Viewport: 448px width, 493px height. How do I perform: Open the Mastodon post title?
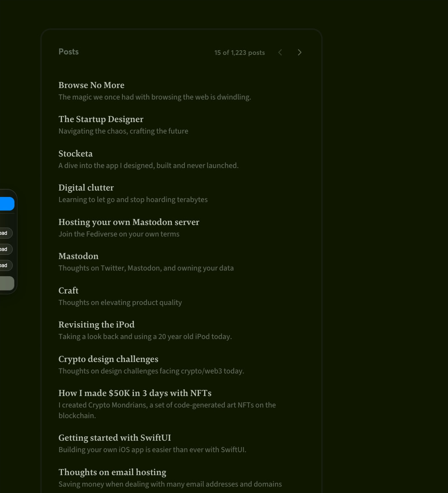click(79, 256)
